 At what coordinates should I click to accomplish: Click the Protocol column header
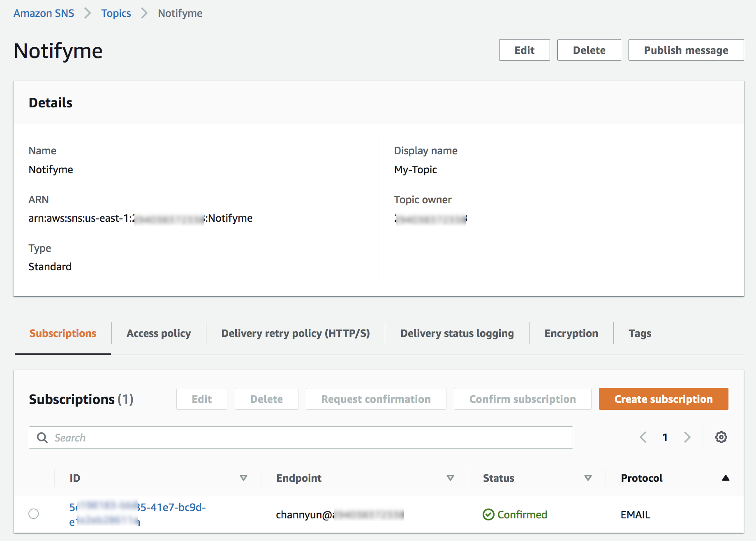[642, 478]
